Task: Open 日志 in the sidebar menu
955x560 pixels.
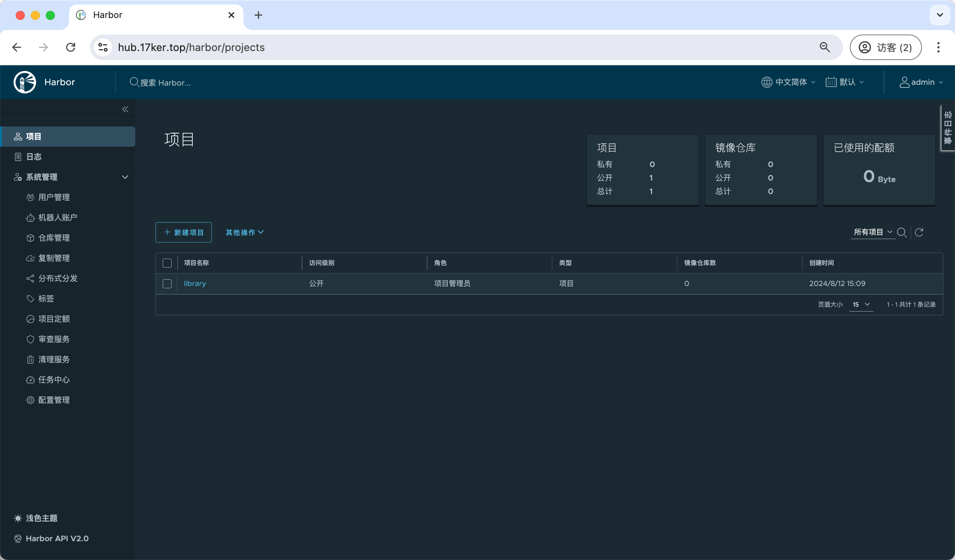Action: coord(34,157)
